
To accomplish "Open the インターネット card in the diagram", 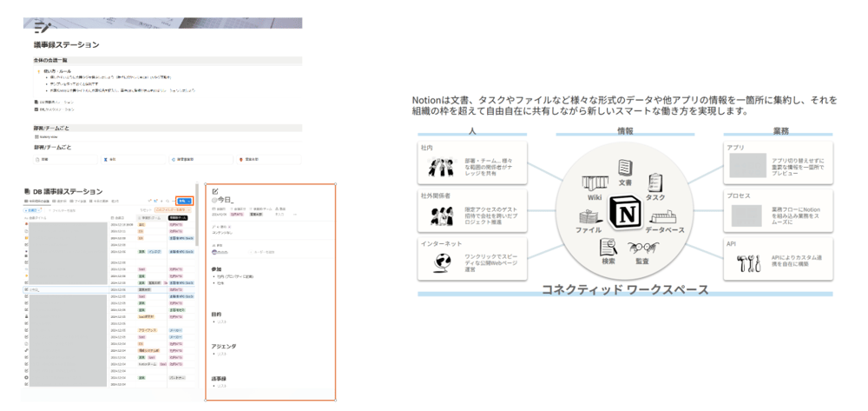I will [x=472, y=258].
